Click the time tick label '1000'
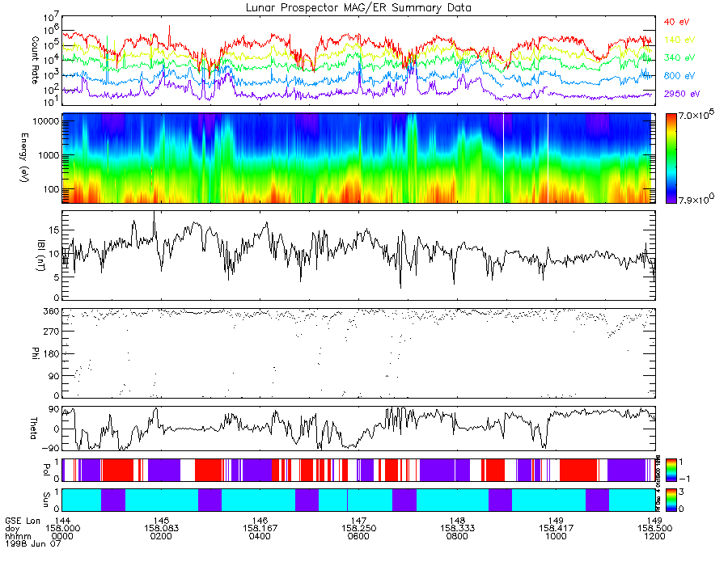The width and height of the screenshot is (728, 566). (556, 536)
